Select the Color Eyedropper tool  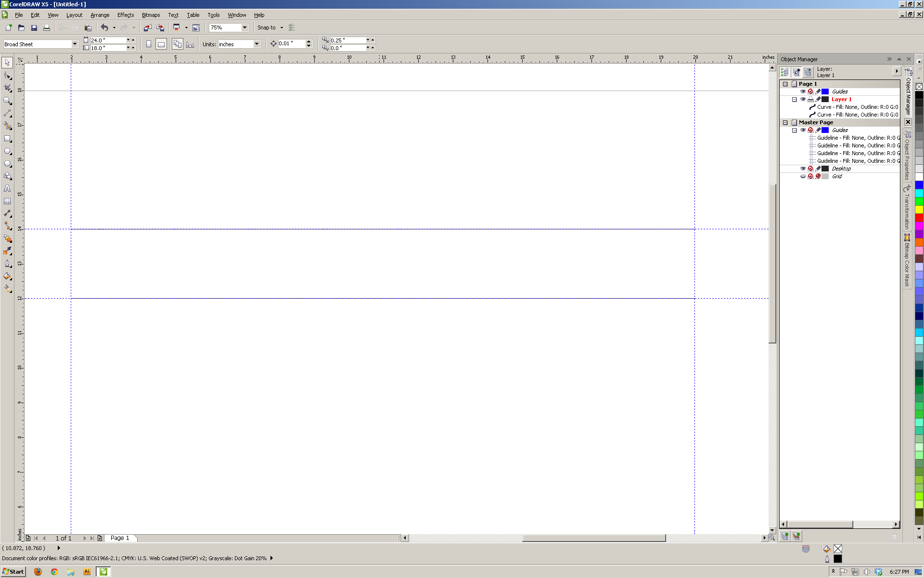click(7, 251)
